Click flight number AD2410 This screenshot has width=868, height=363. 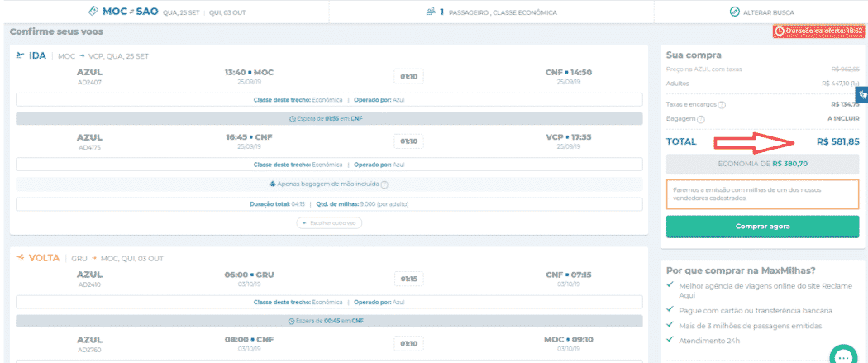coord(89,284)
